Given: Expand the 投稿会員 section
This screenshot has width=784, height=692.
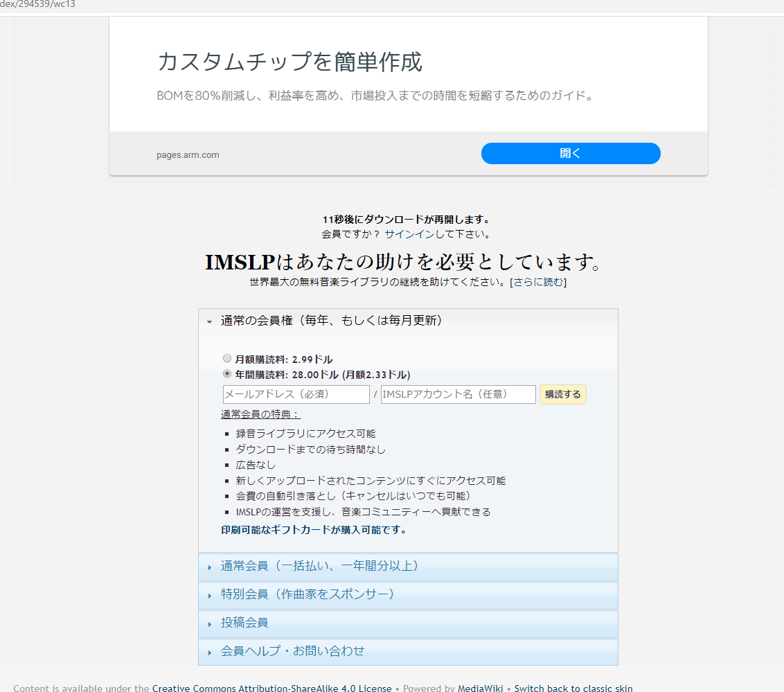Looking at the screenshot, I should click(244, 623).
